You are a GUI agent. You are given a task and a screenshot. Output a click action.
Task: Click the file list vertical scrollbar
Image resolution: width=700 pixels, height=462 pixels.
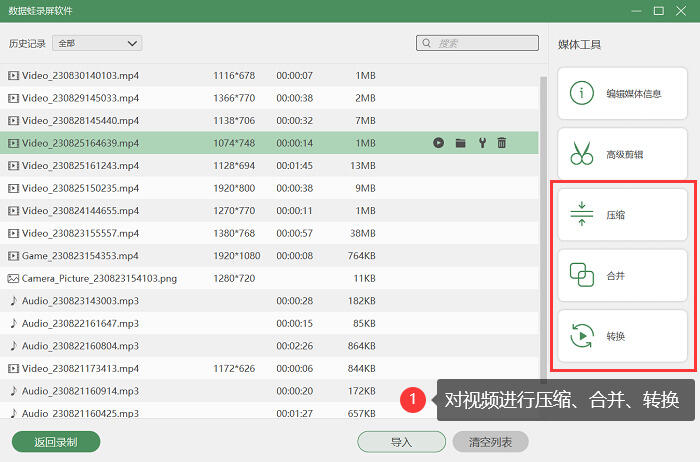coord(543,230)
